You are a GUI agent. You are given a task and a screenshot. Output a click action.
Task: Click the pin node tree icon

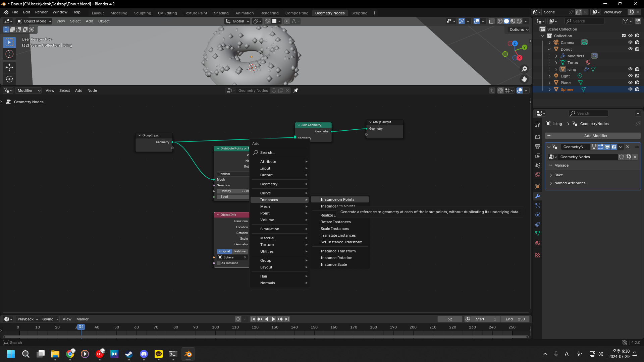[296, 90]
